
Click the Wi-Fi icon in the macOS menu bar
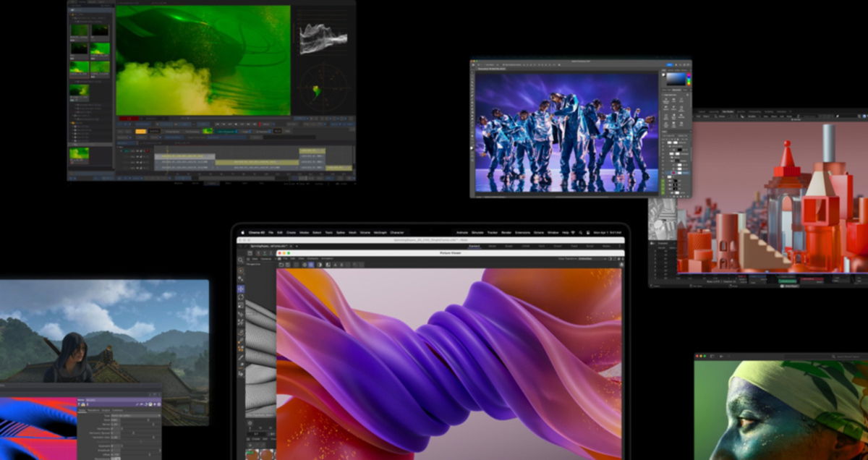point(573,232)
